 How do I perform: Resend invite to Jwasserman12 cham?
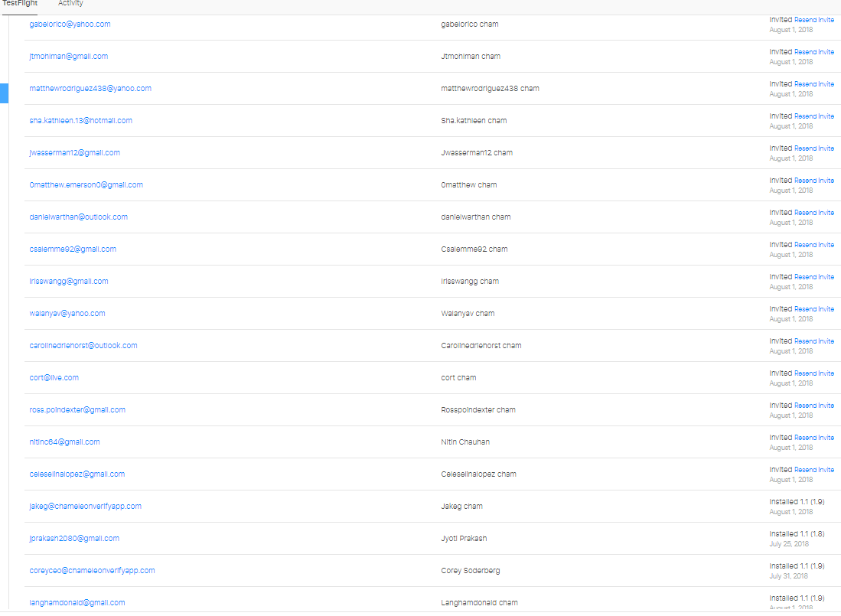tap(814, 148)
